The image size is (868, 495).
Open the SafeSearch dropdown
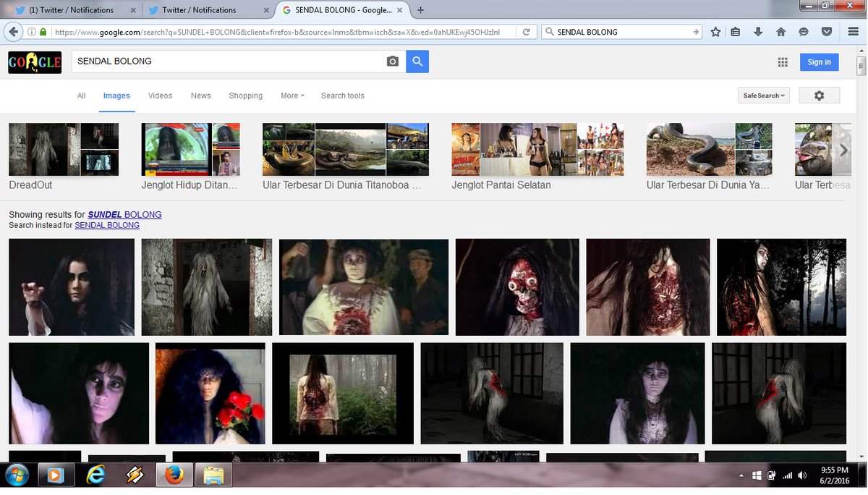pyautogui.click(x=764, y=96)
